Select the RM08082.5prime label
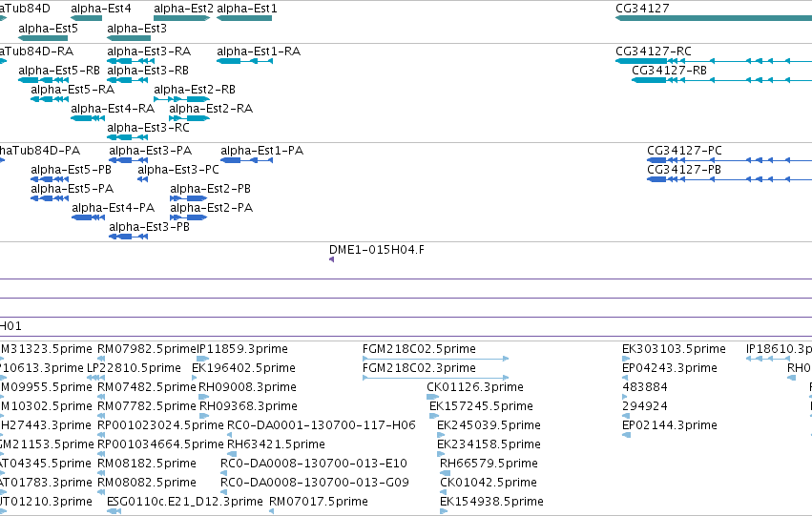This screenshot has width=812, height=516. [147, 483]
